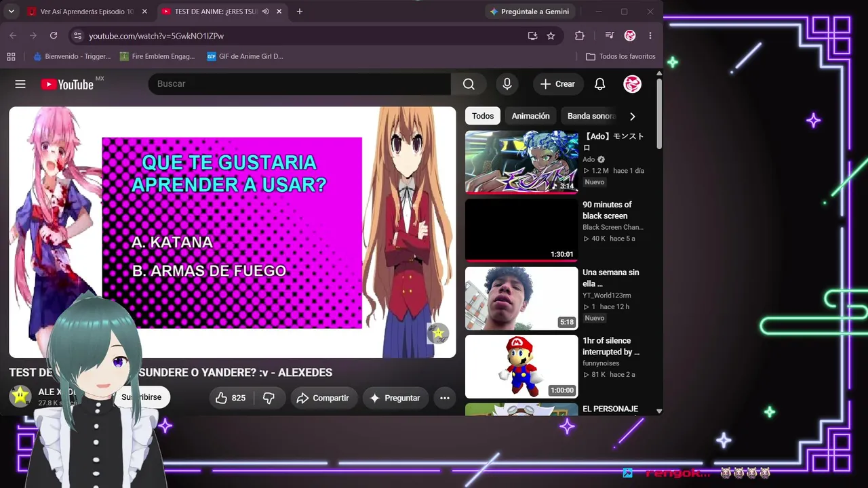Image resolution: width=868 pixels, height=488 pixels.
Task: Close the TEST DE ANIME tab
Action: tap(279, 12)
